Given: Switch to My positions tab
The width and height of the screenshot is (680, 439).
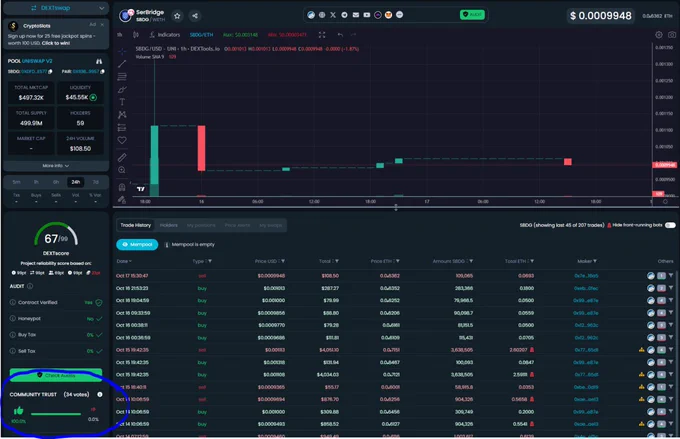Looking at the screenshot, I should (201, 225).
